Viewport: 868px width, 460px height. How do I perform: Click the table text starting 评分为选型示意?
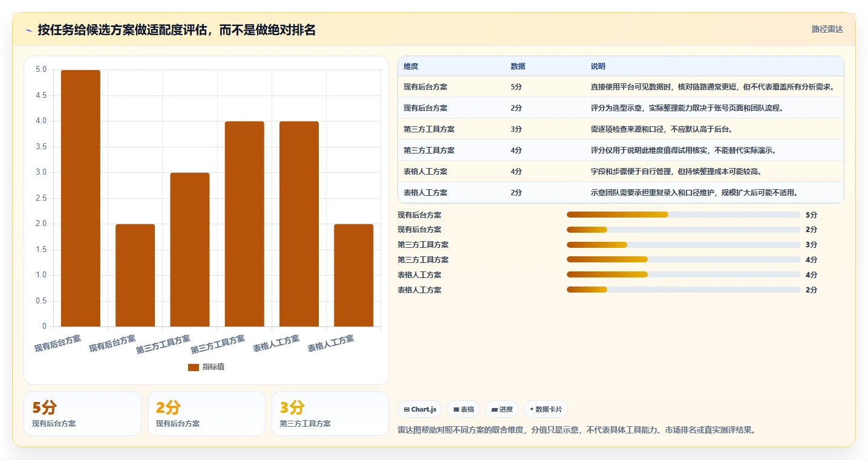tap(687, 108)
